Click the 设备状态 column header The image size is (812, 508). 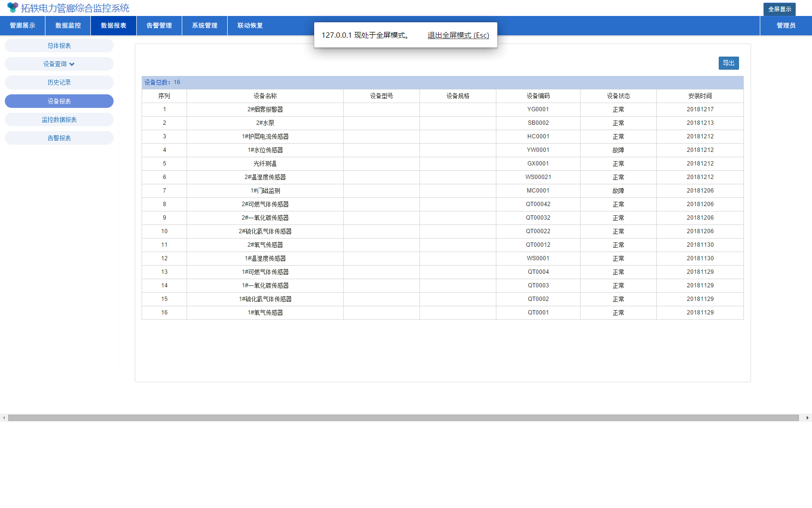(618, 96)
